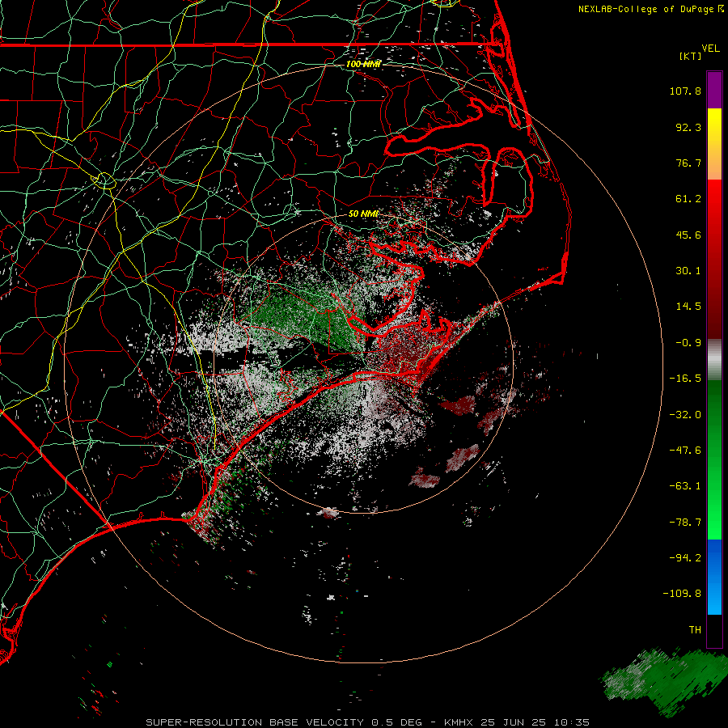Select the purple segment of the color bar
Image resolution: width=728 pixels, height=728 pixels.
point(714,90)
